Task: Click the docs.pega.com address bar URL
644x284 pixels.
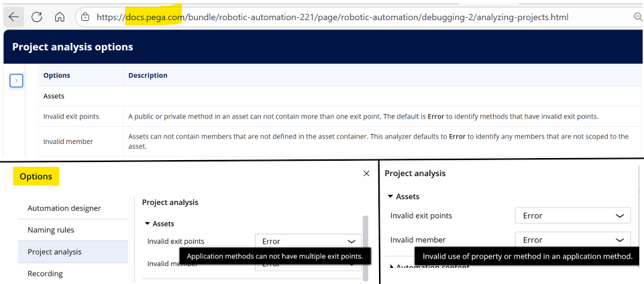Action: pyautogui.click(x=329, y=17)
